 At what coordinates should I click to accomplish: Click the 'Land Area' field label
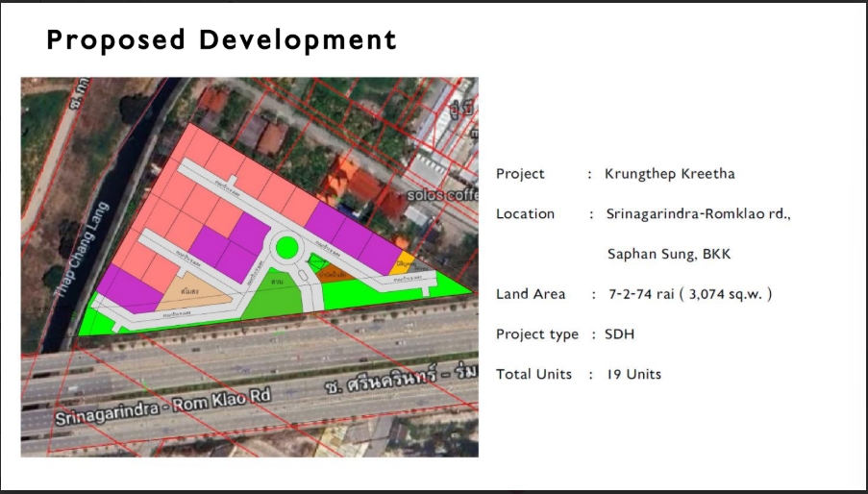coord(531,294)
